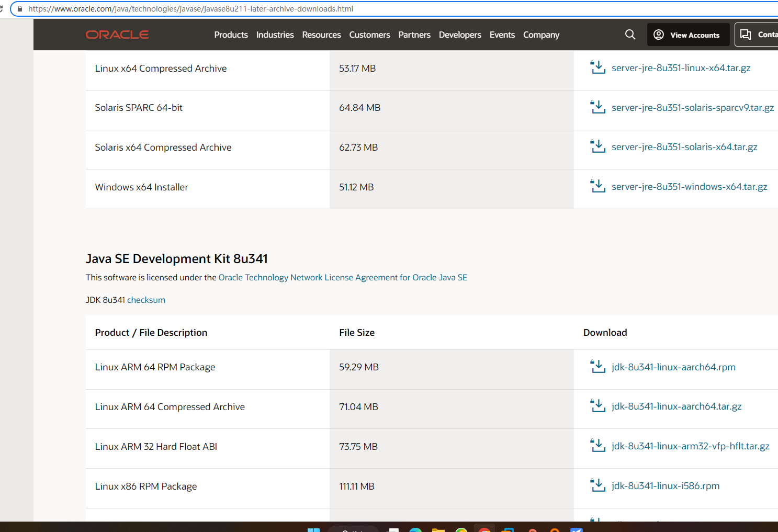The height and width of the screenshot is (532, 778).
Task: Download icon for jdk-8u341-linux-i586.rpm
Action: [598, 485]
